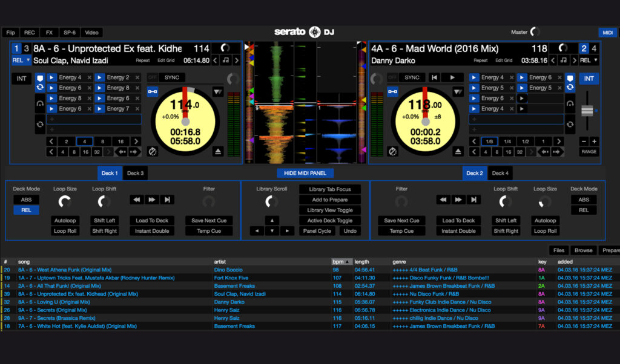
Task: Trigger the Energy 7 cue on deck 1
Action: pyautogui.click(x=99, y=109)
